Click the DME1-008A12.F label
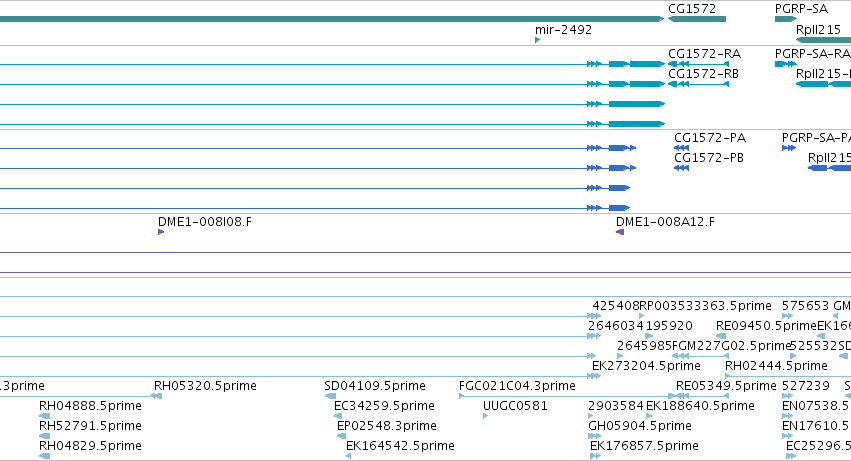The image size is (851, 461). (665, 222)
